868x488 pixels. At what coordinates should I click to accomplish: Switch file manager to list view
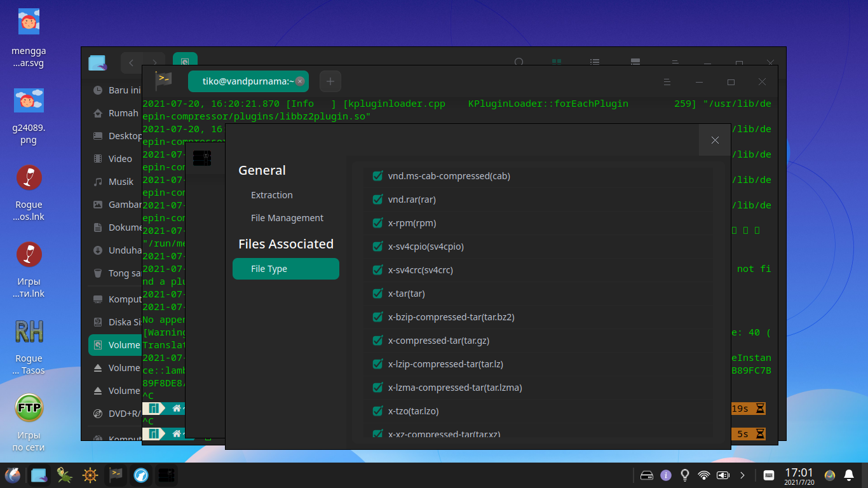point(595,62)
